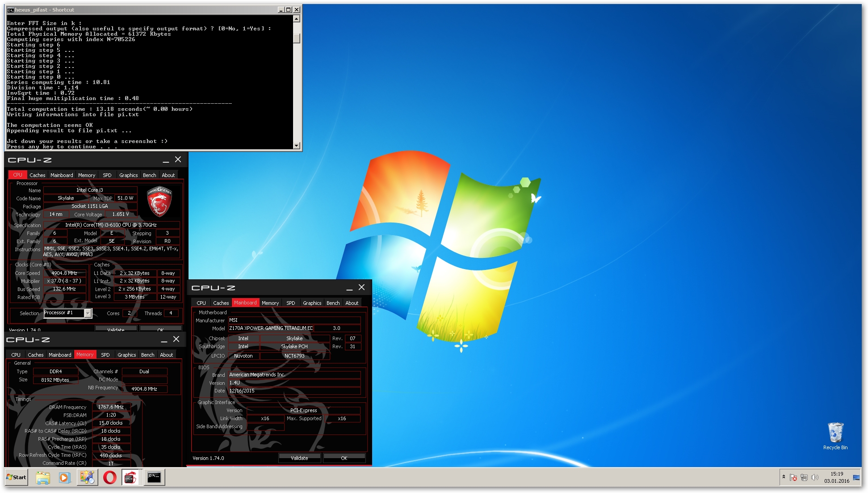Open SPD tab in top CPU-Z window
This screenshot has height=493, width=868.
coord(107,175)
